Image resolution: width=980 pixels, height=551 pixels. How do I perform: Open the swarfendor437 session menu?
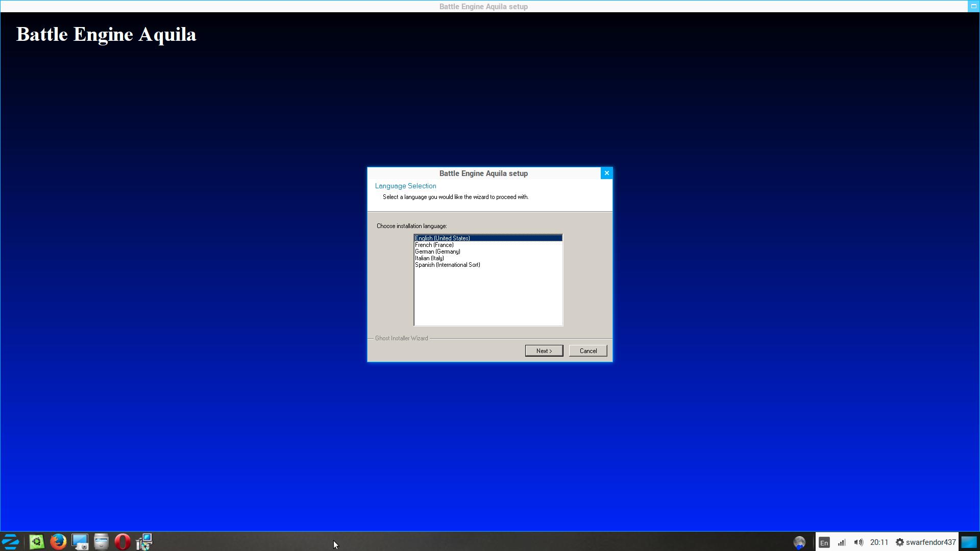pyautogui.click(x=925, y=542)
